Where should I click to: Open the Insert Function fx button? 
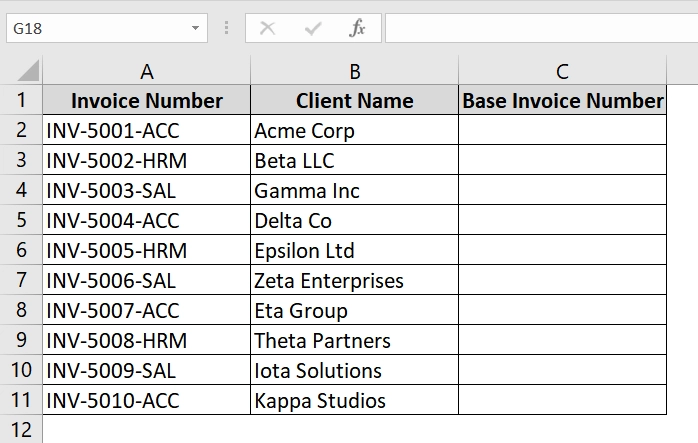357,28
